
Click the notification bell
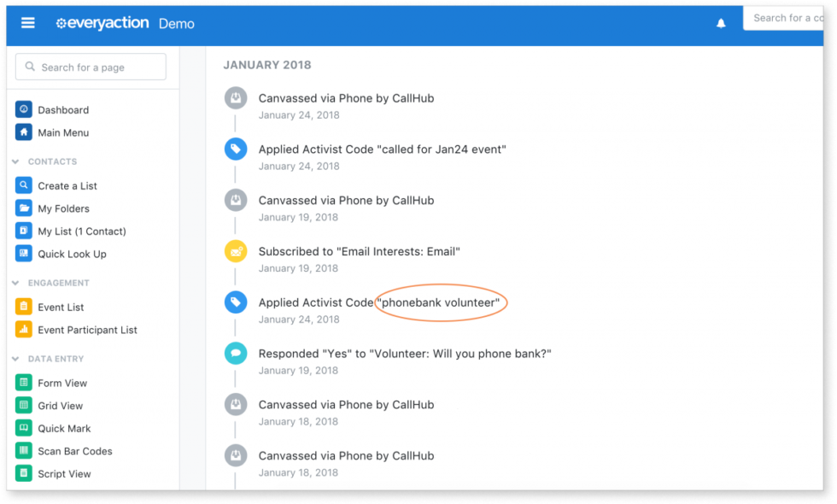[x=721, y=23]
